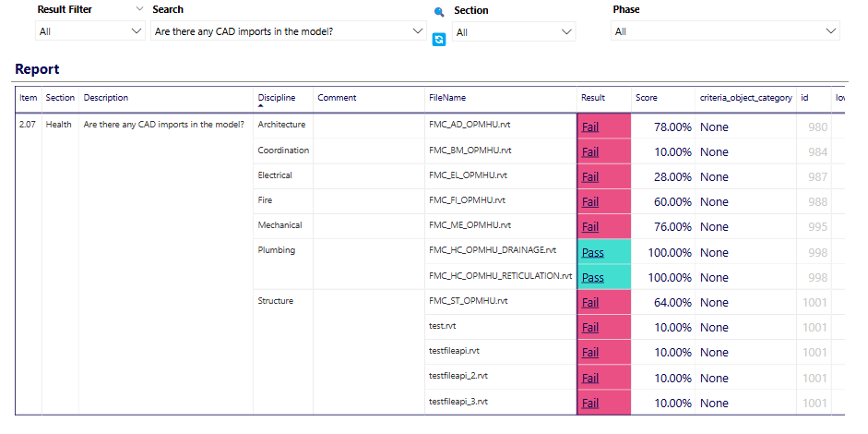Click the Result column header
Image resolution: width=868 pixels, height=434 pixels.
593,98
